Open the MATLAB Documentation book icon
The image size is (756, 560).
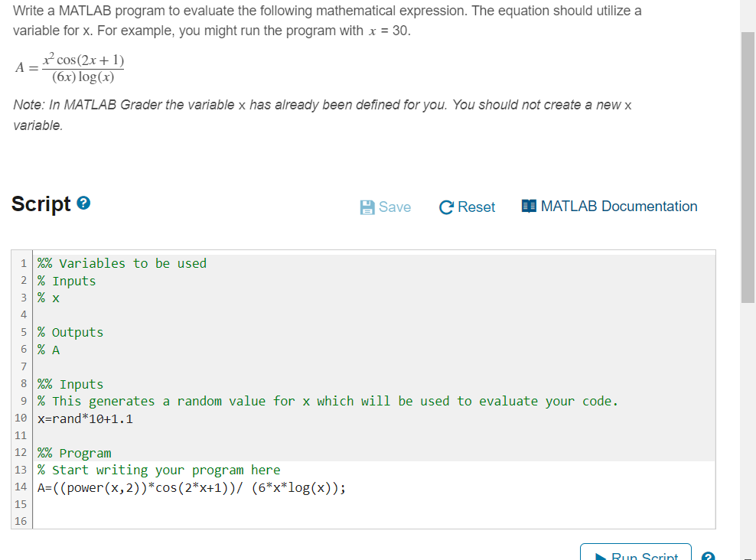tap(529, 206)
